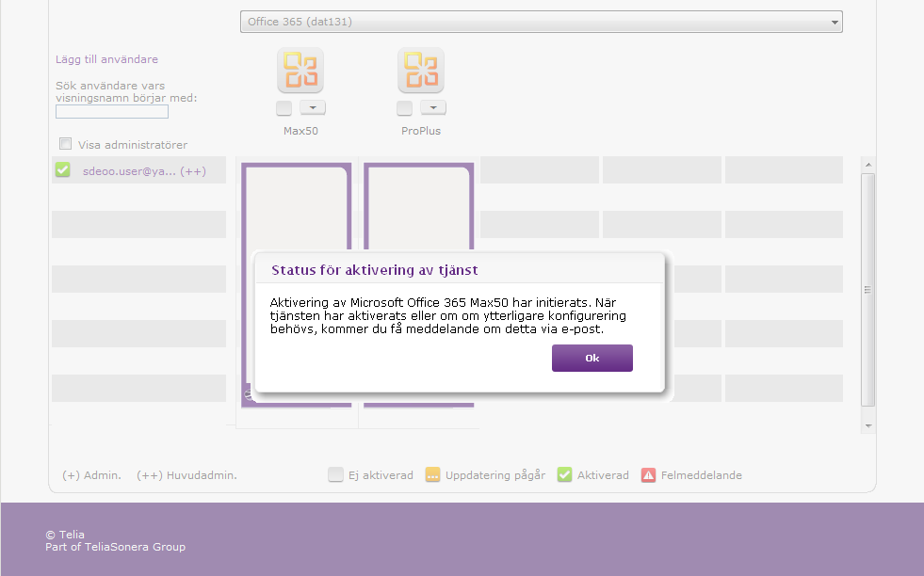The image size is (924, 576).
Task: Click the (+) Admin. legend text
Action: (91, 475)
